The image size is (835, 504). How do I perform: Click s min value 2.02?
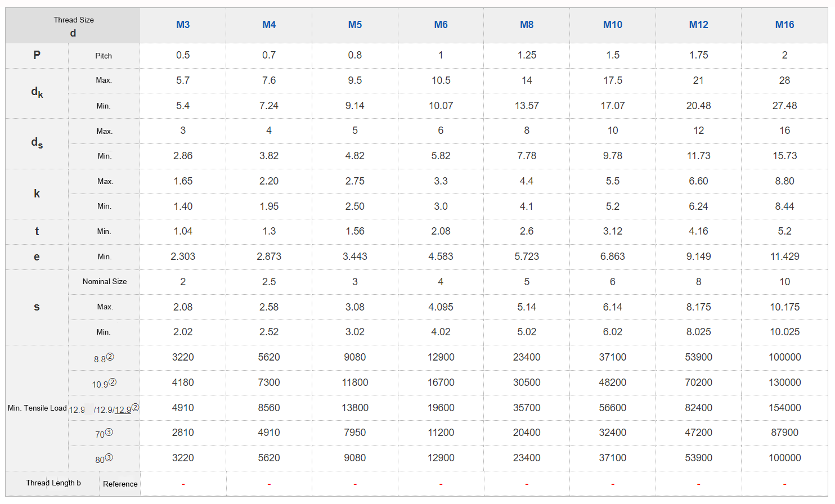183,332
